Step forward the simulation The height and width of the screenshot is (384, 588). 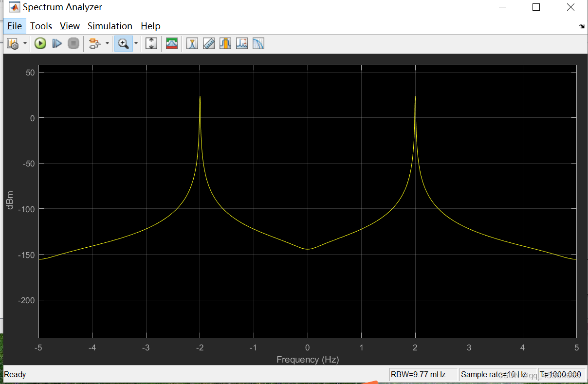[57, 44]
